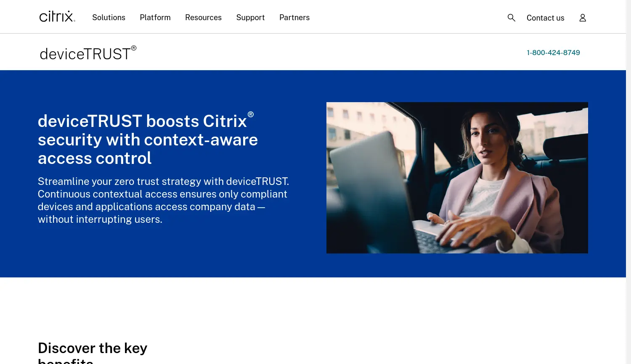Open the search magnifier icon
Viewport: 631px width, 364px height.
pyautogui.click(x=511, y=18)
